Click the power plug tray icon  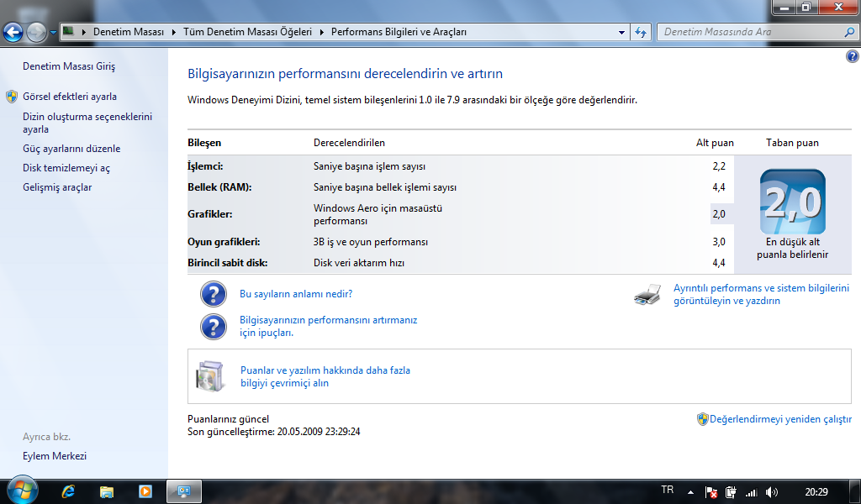pyautogui.click(x=731, y=492)
